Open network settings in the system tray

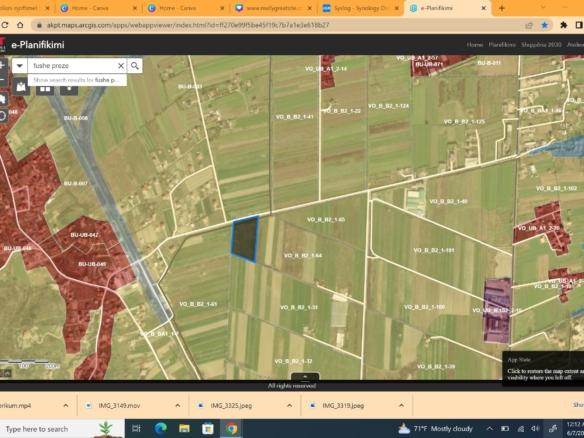point(521,429)
